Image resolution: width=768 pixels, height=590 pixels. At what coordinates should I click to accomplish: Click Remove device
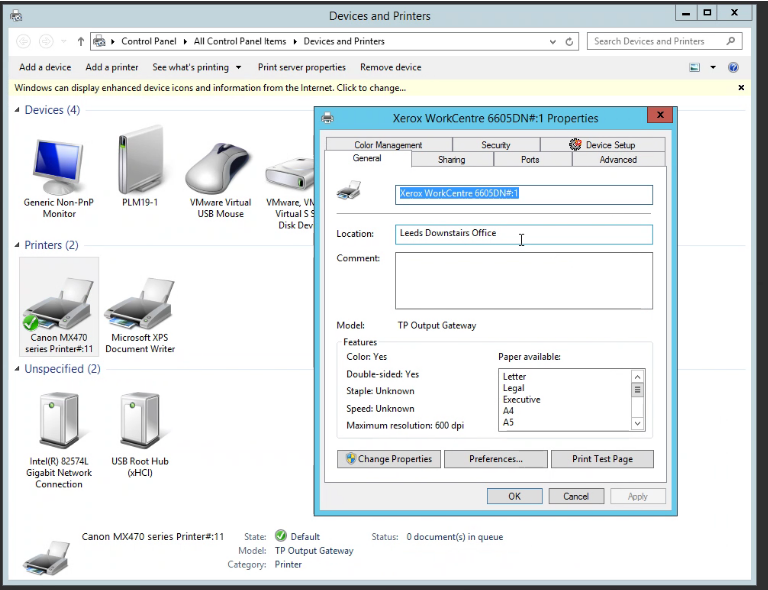click(390, 68)
